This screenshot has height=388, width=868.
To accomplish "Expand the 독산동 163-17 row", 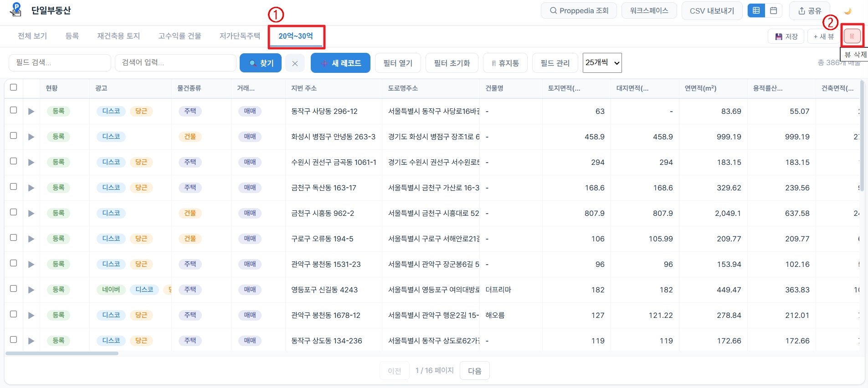I will (31, 188).
